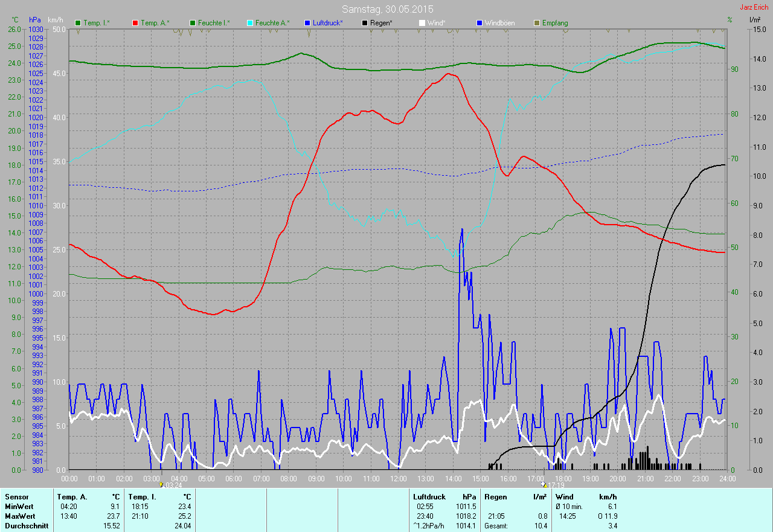This screenshot has height=532, width=773.
Task: Click the MaxWert row label
Action: (x=19, y=516)
